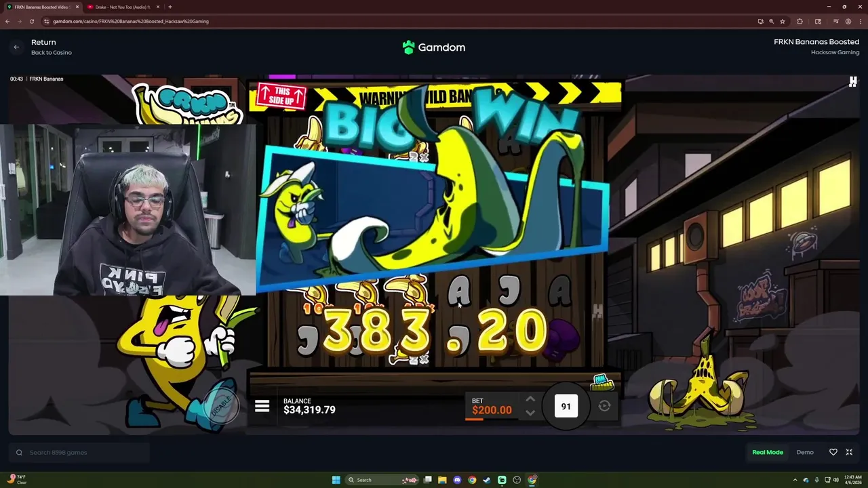Bookmark this page with the star icon
868x488 pixels.
(783, 21)
